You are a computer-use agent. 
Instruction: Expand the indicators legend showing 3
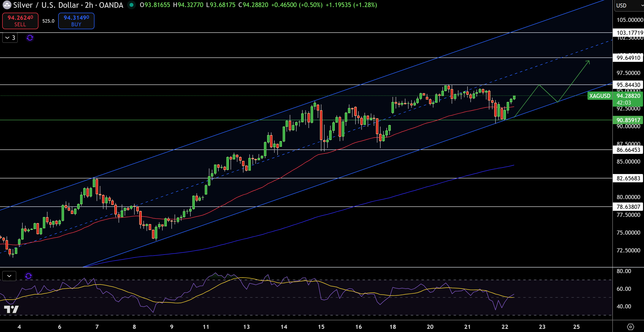(x=10, y=38)
